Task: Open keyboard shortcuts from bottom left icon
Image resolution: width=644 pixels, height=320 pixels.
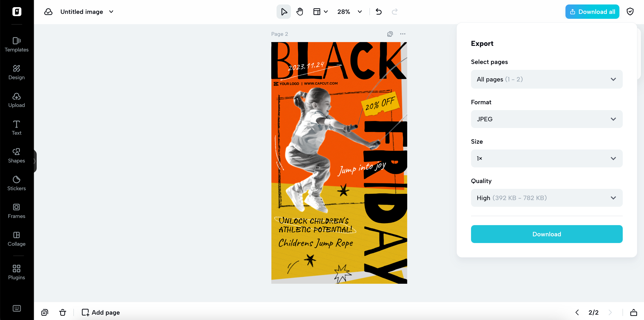Action: point(17,308)
